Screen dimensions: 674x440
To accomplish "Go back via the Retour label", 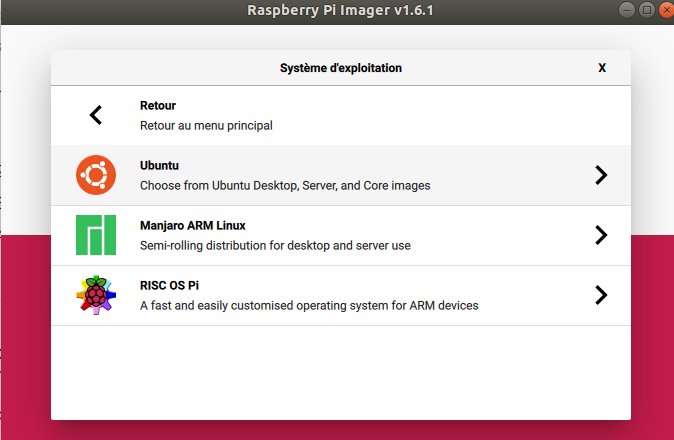I will click(x=158, y=106).
